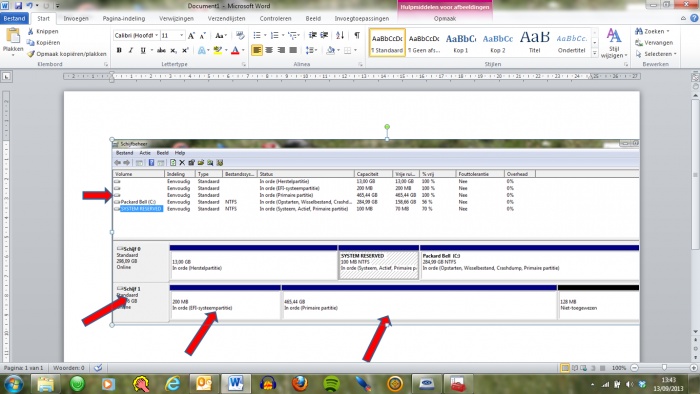Apply the Kop 1 style

460,43
